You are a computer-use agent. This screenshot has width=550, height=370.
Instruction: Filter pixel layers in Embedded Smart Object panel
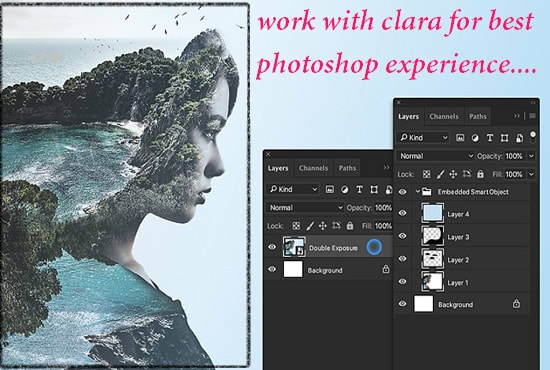(460, 138)
